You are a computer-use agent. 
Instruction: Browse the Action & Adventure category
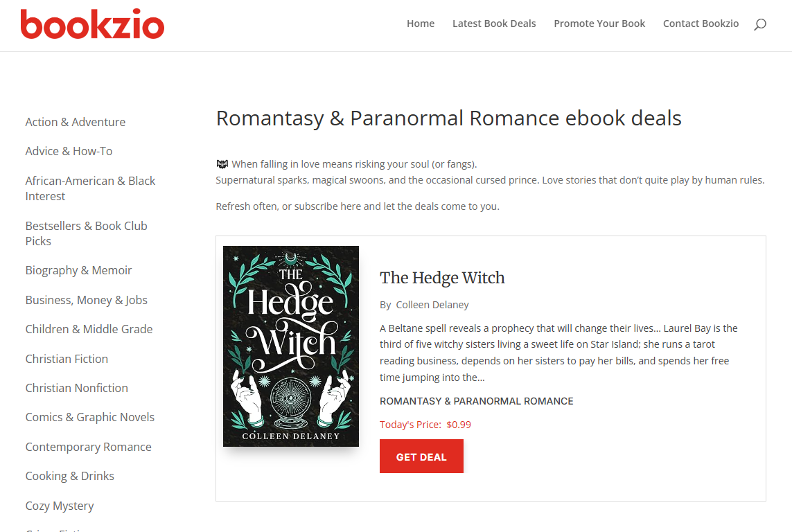point(76,122)
